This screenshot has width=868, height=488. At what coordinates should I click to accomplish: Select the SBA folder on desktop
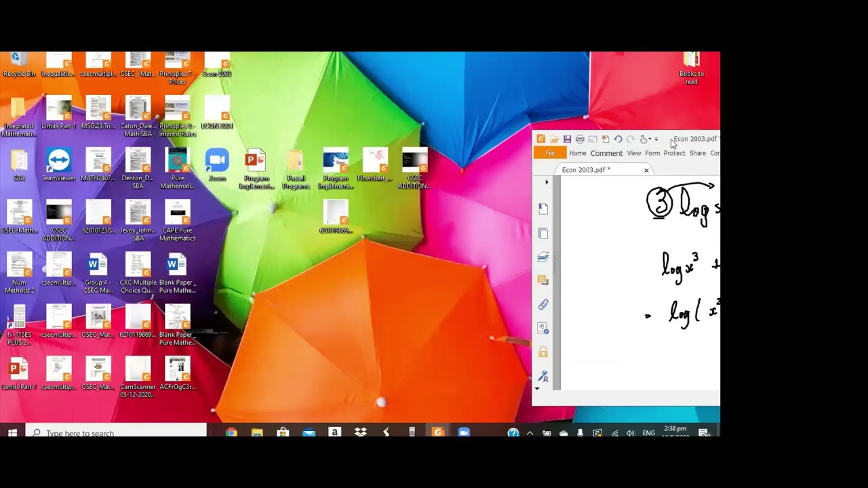coord(19,165)
